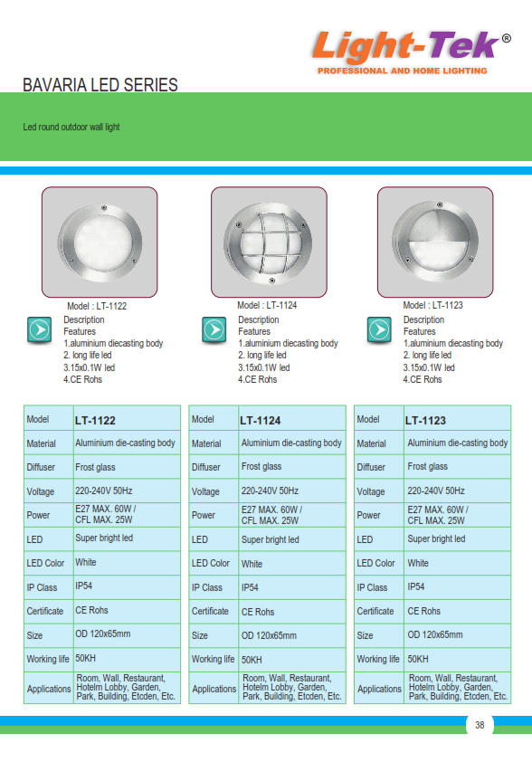Click 'Power' label in LT-1123 table
The height and width of the screenshot is (762, 532).
click(x=369, y=515)
